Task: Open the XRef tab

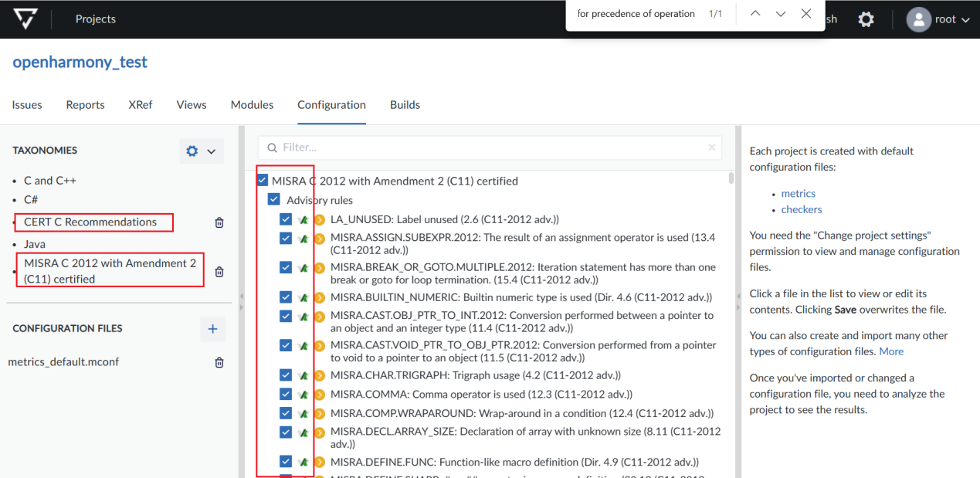Action: (141, 105)
